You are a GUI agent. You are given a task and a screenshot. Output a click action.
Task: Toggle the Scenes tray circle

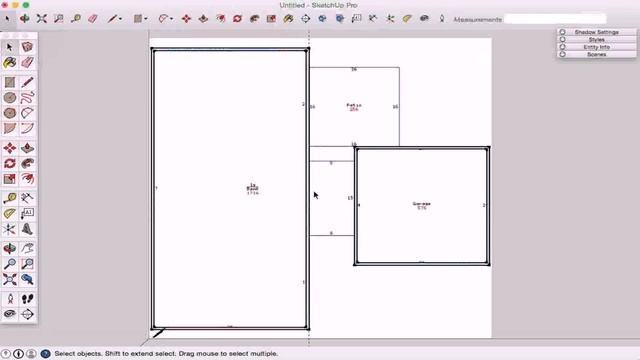[x=562, y=54]
